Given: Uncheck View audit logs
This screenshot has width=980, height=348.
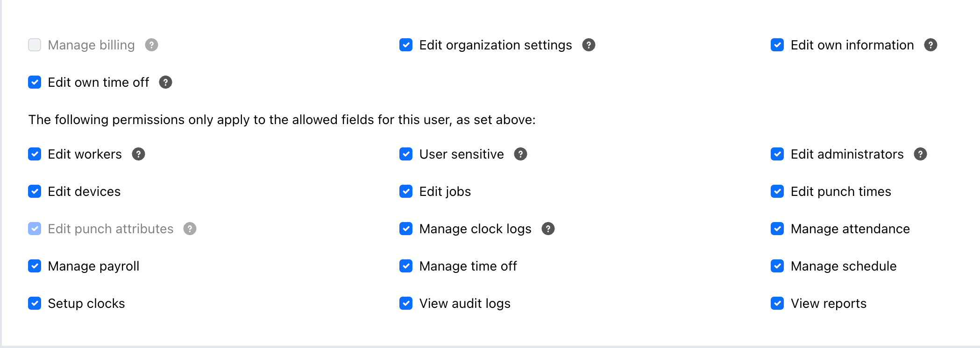Looking at the screenshot, I should tap(406, 303).
